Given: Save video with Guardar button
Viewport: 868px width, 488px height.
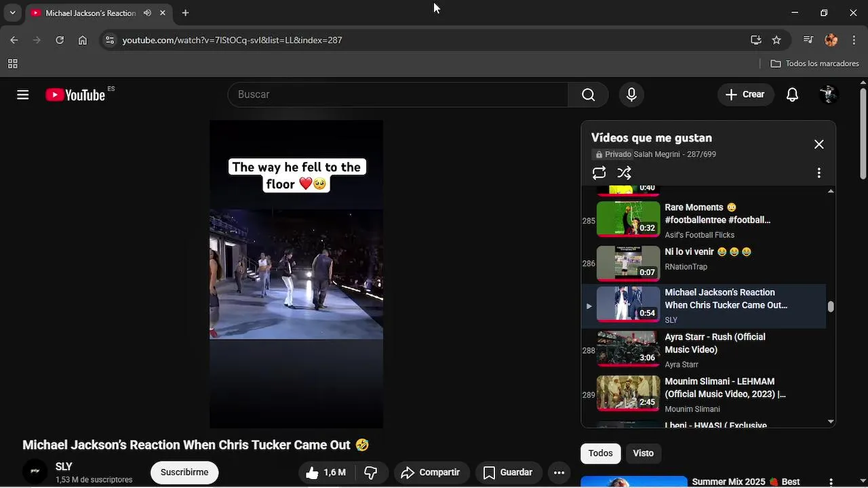Looking at the screenshot, I should 507,472.
